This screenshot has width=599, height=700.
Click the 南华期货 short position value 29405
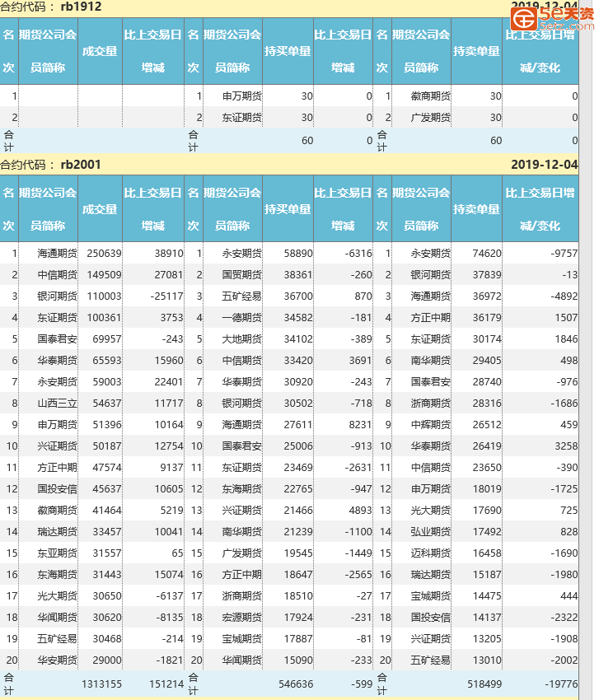point(487,361)
